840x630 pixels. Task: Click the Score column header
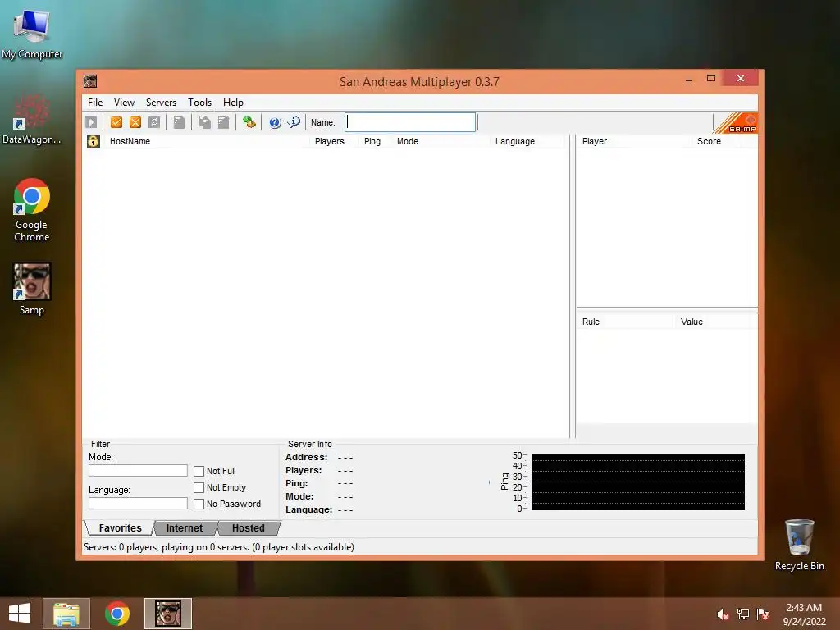click(716, 141)
